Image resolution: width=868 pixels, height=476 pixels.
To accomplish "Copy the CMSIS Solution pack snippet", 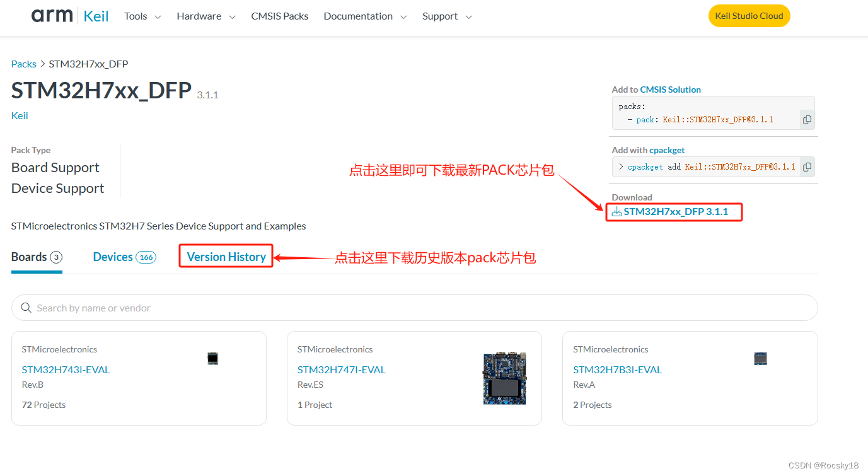I will (807, 119).
